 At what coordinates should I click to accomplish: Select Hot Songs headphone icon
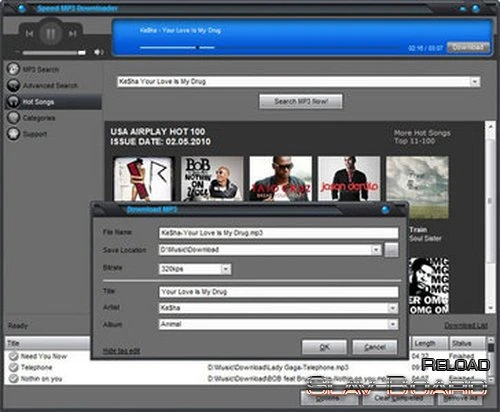[13, 102]
